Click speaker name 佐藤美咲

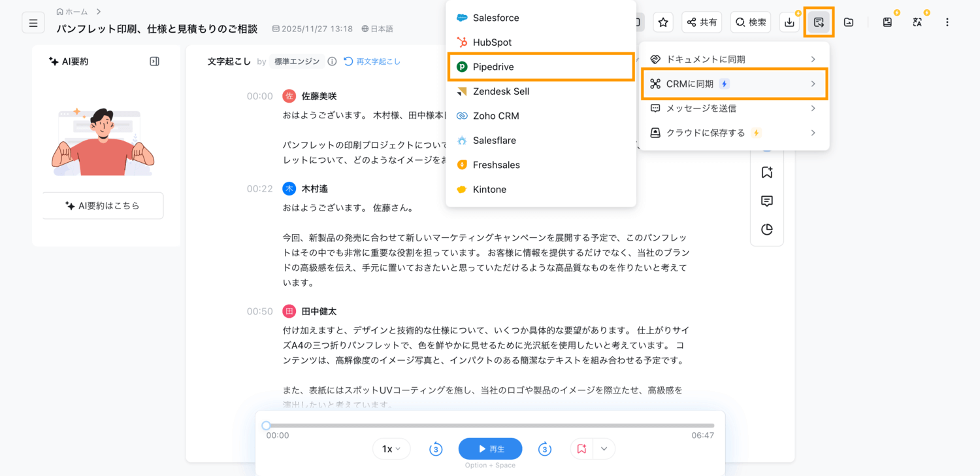pos(319,96)
